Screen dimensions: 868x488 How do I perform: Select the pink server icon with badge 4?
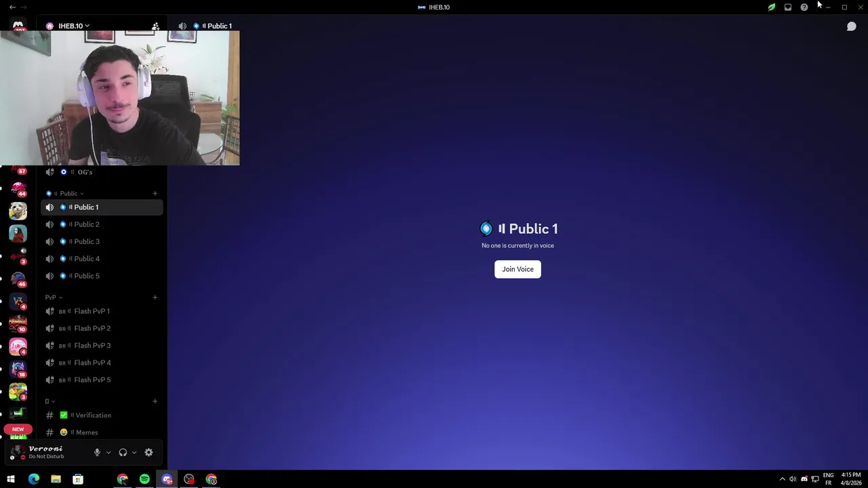(x=18, y=346)
